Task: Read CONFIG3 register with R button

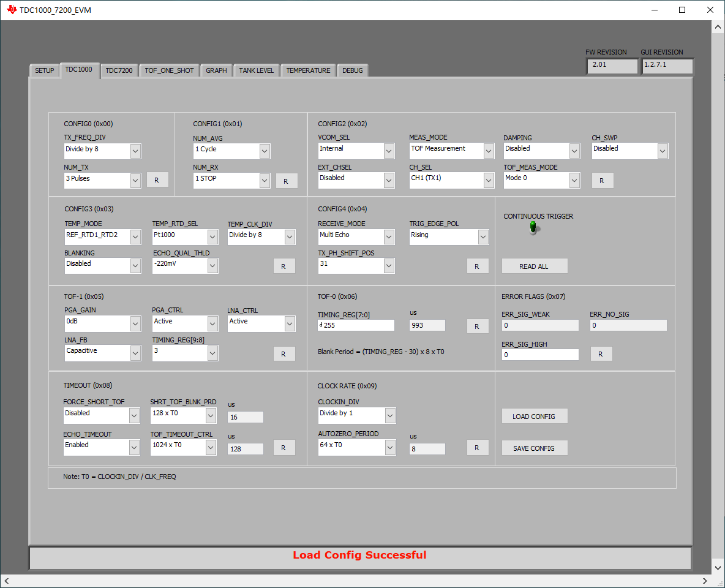Action: [284, 266]
